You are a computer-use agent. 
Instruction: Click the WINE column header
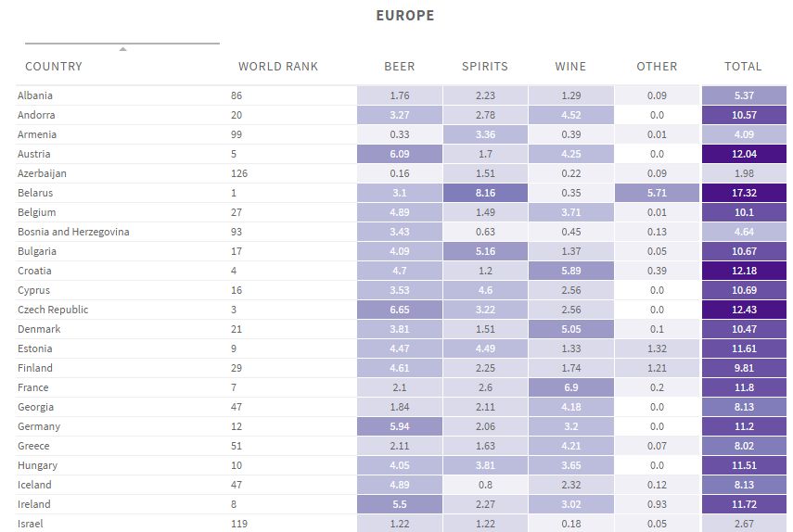point(570,67)
